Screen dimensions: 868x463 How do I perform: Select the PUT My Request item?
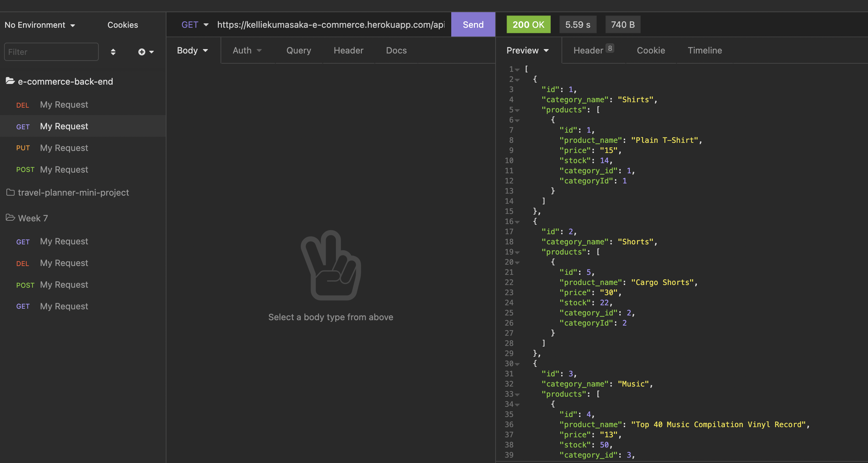click(x=64, y=148)
